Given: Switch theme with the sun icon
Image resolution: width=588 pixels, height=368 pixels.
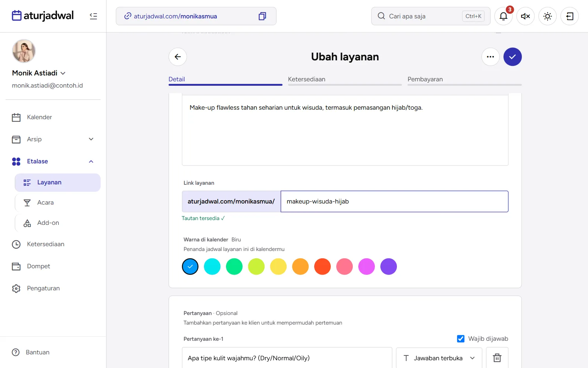Looking at the screenshot, I should coord(548,16).
